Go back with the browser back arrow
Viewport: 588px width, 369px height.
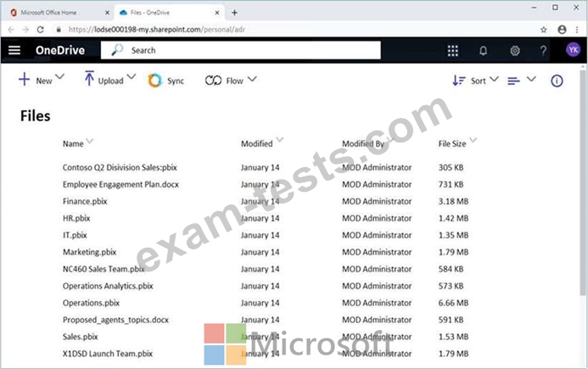pos(11,30)
